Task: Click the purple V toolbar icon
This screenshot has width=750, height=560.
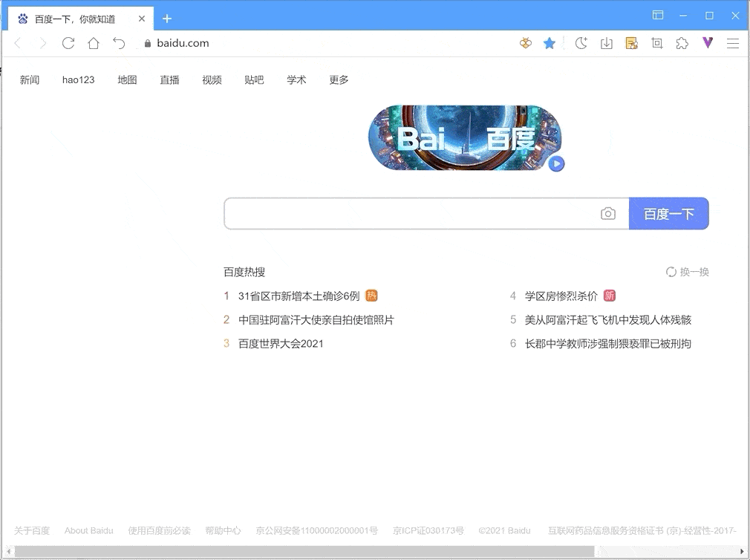Action: pyautogui.click(x=708, y=42)
